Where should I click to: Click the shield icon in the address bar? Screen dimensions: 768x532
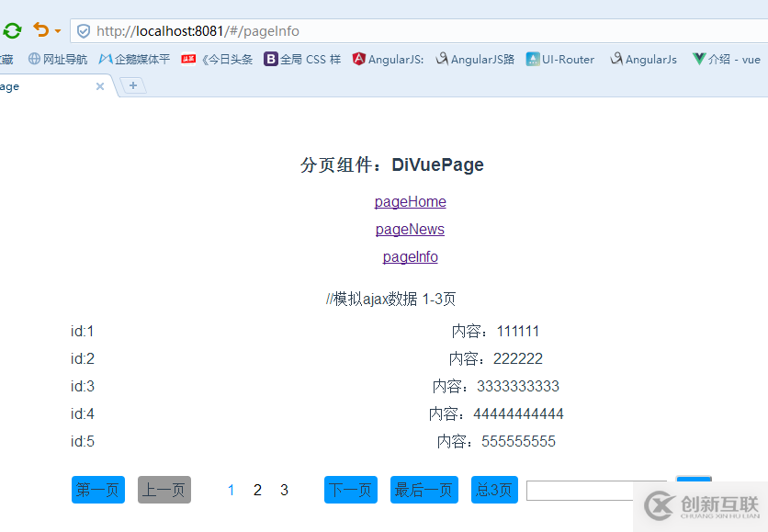[x=83, y=30]
